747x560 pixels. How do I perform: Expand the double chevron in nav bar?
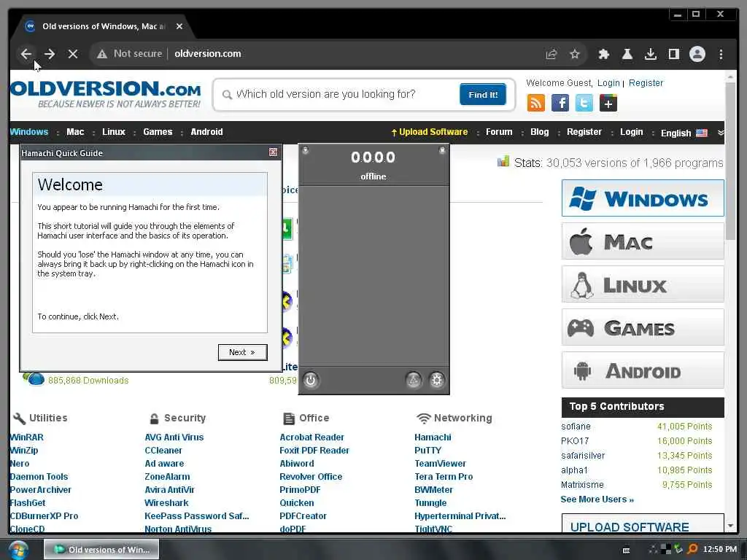pos(721,133)
